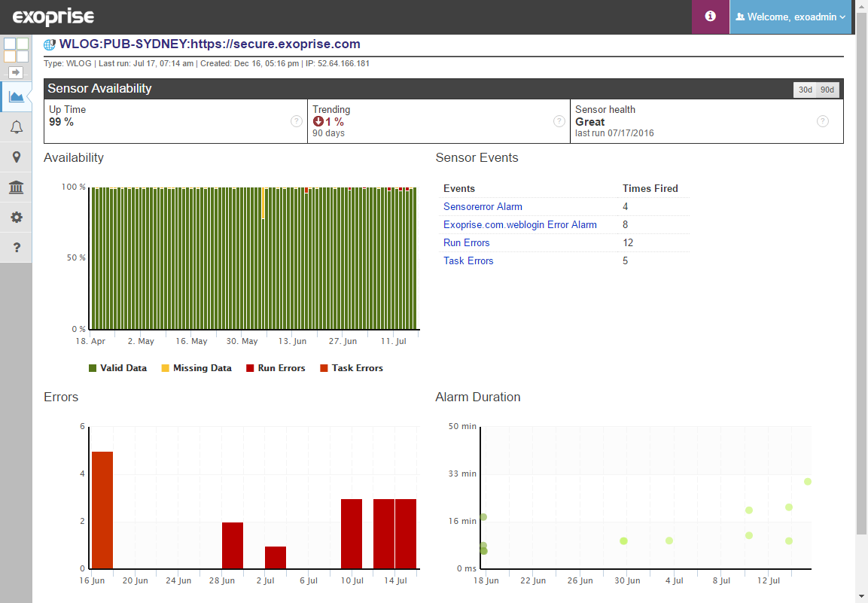Click the short run error bar at 2 Jul
This screenshot has height=603, width=868.
(x=276, y=558)
